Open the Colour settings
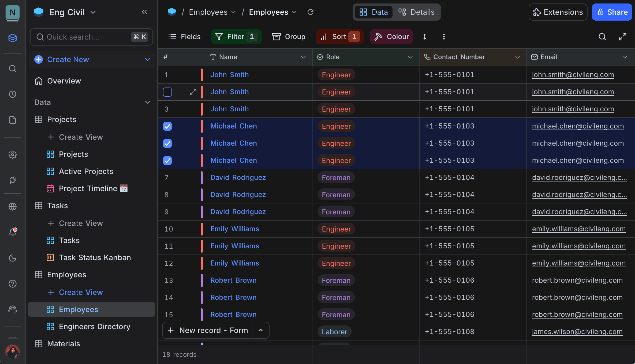 (391, 37)
